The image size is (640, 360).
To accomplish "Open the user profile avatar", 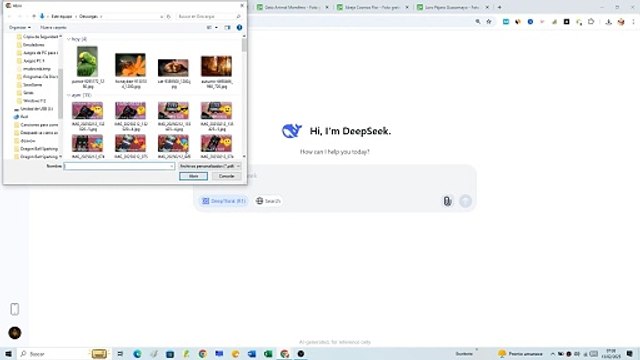I will 15,333.
